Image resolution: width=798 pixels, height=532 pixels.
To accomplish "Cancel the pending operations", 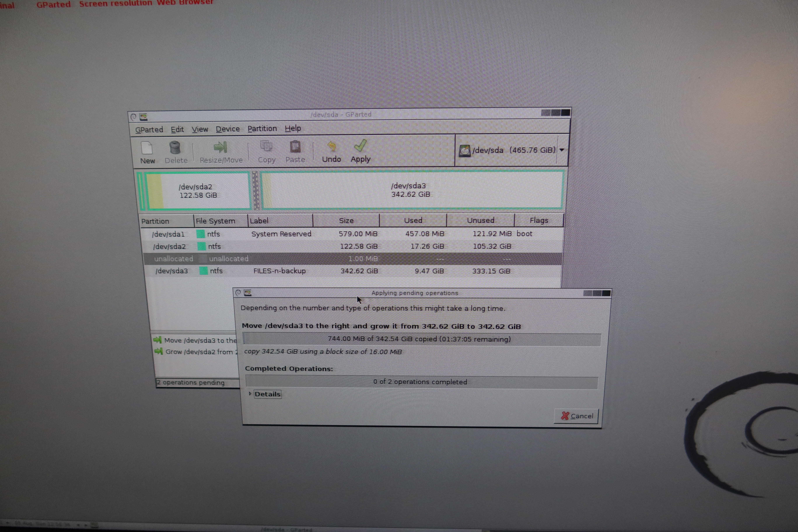I will coord(576,416).
